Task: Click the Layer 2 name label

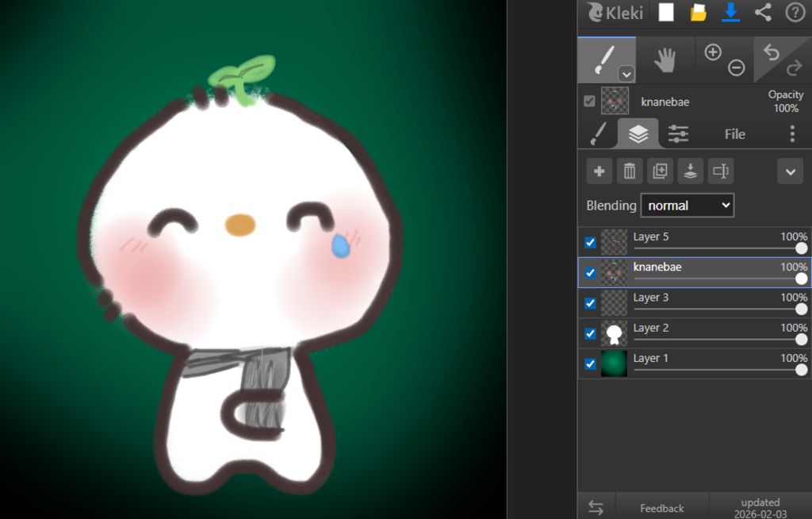Action: click(x=650, y=328)
